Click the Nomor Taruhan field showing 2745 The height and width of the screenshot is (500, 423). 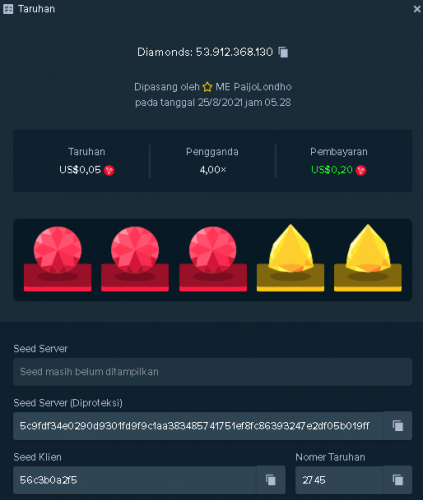point(339,480)
